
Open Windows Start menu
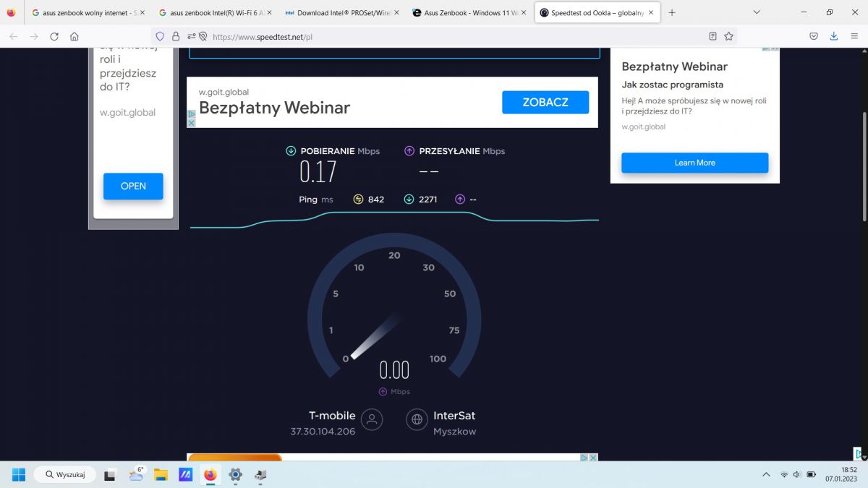tap(19, 475)
